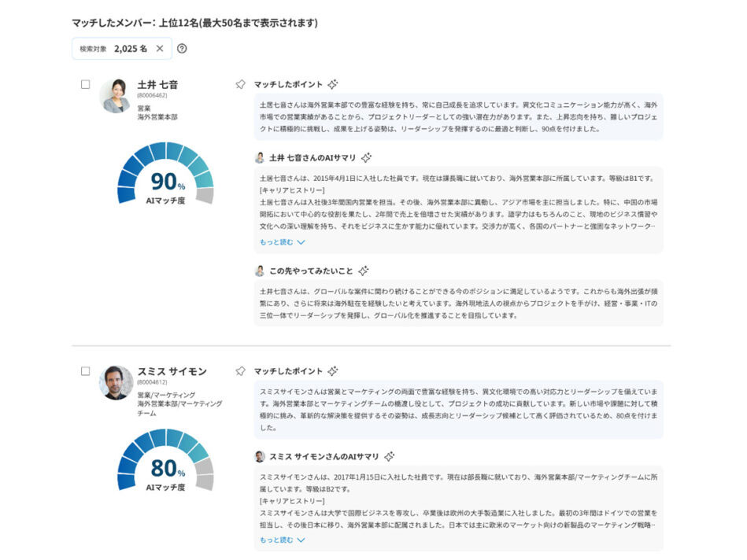
Task: Click the 80% AI match gauge
Action: (x=165, y=464)
